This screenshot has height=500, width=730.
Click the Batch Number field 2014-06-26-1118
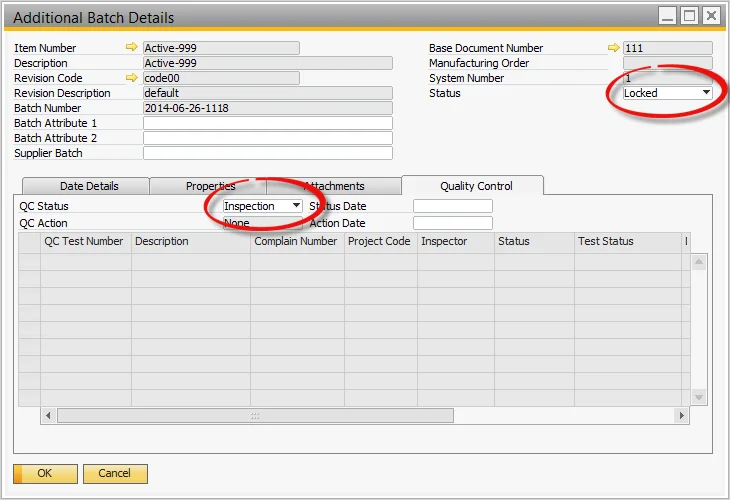[268, 108]
